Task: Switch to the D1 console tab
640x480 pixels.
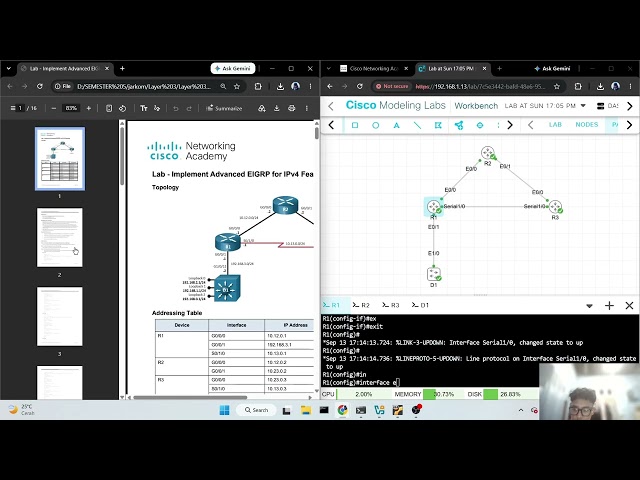Action: 420,305
